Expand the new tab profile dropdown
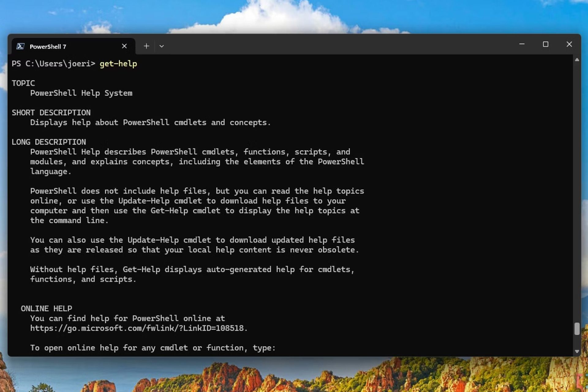 [x=162, y=46]
